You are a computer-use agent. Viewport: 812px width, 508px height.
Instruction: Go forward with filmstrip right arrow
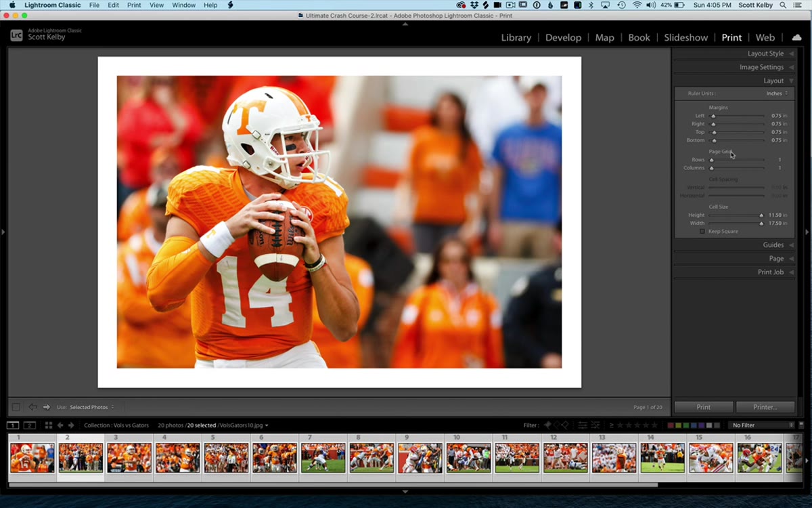[x=70, y=425]
